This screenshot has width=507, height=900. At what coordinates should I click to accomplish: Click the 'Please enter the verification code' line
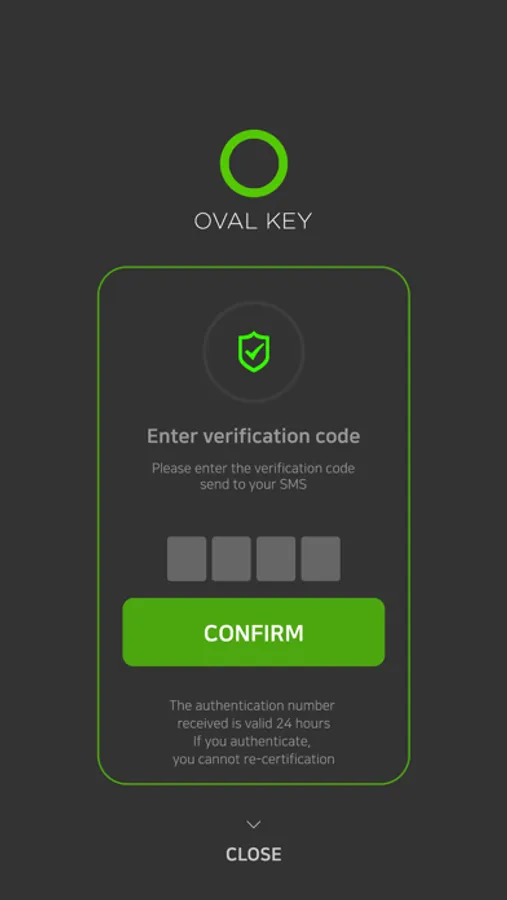tap(253, 468)
